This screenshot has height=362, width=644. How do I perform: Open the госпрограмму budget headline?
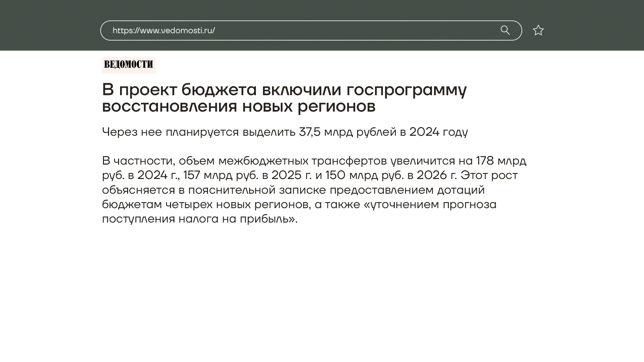pos(284,90)
